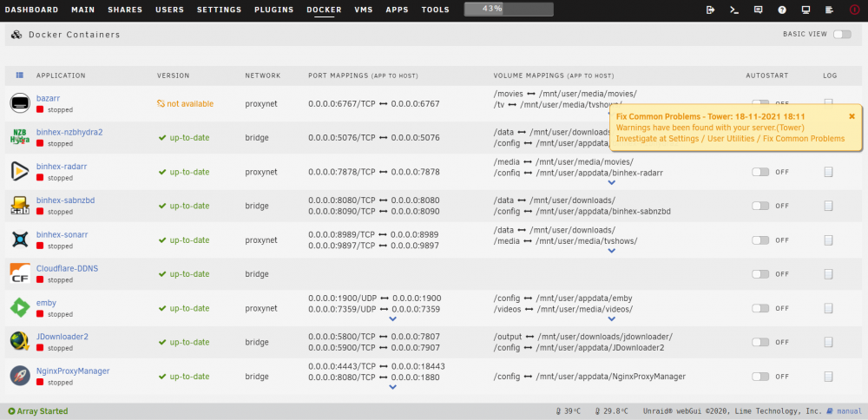
Task: Click the list view icon beside APPLICATION header
Action: point(19,75)
